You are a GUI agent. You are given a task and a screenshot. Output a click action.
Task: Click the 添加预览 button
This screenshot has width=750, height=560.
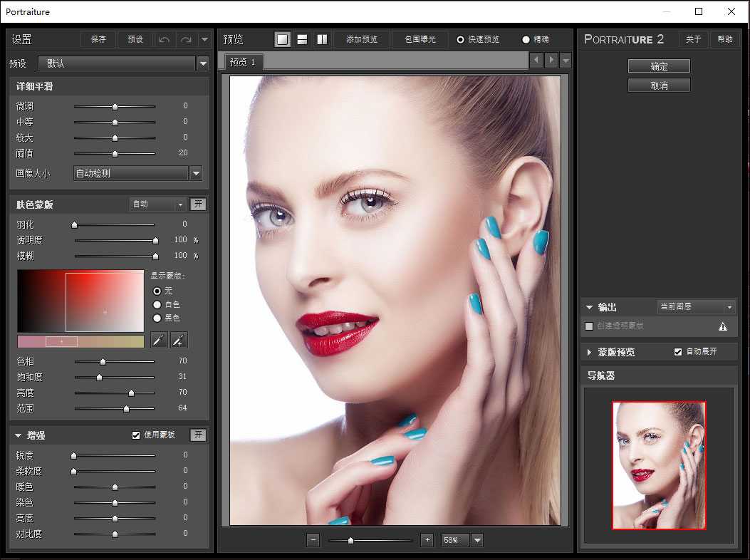pos(362,39)
